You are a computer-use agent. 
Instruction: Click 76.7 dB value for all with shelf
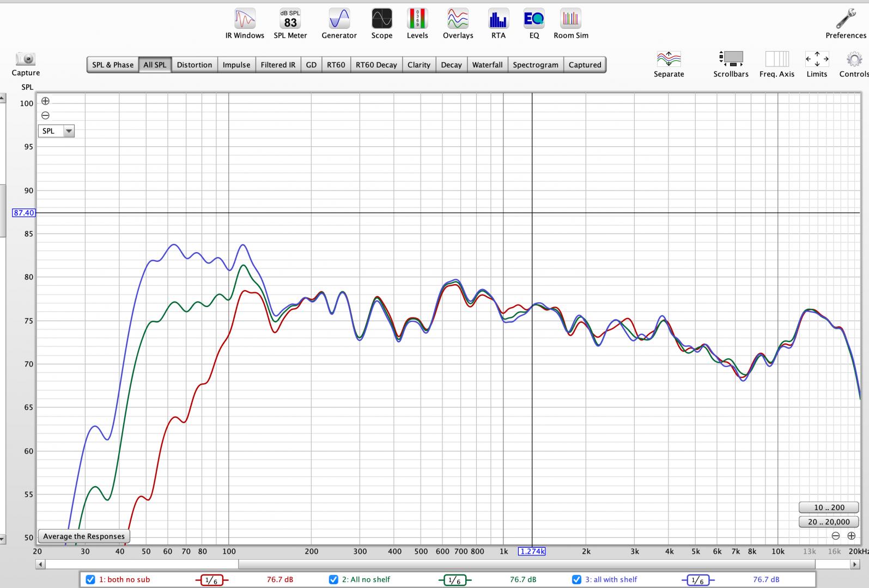click(766, 580)
